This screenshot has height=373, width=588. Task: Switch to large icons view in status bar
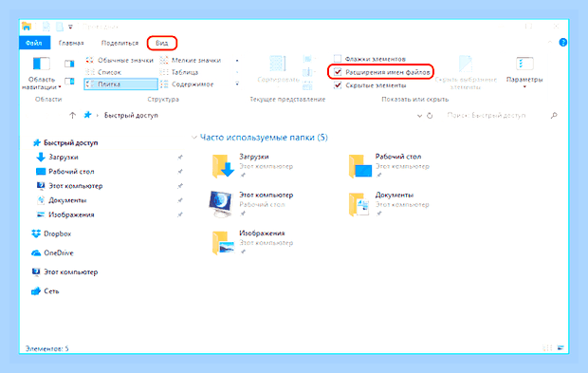(560, 348)
